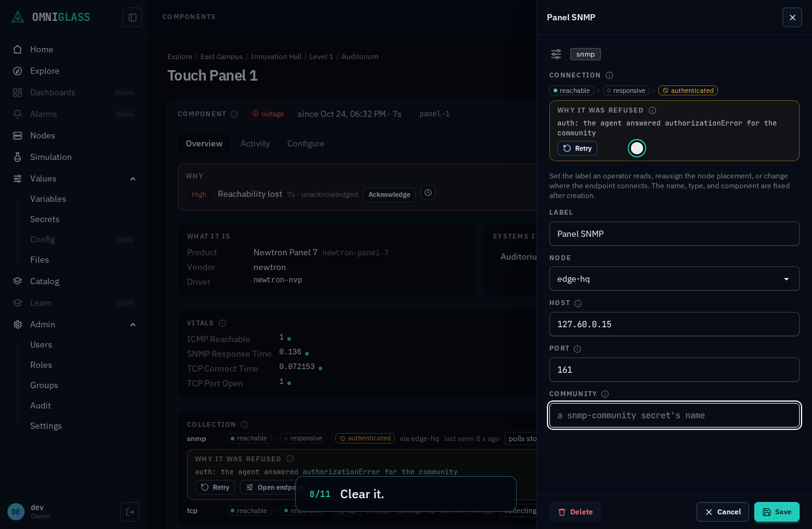Click the OmniGlass logo icon
812x529 pixels.
tap(18, 17)
